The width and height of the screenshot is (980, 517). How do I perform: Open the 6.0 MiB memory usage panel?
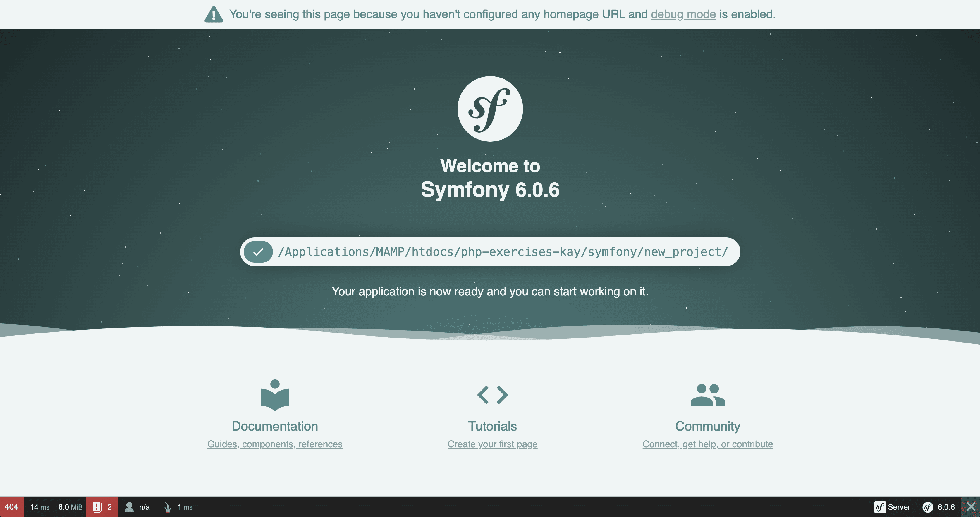[x=71, y=507]
